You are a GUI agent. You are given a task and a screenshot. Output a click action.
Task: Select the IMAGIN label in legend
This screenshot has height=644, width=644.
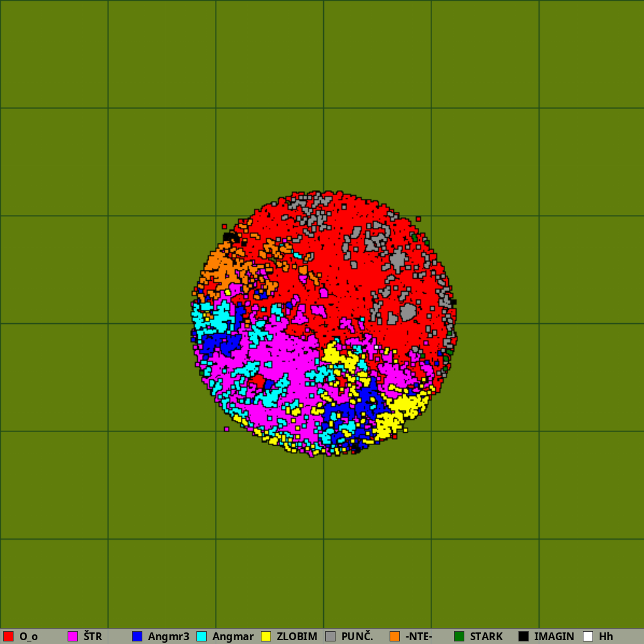[x=554, y=636]
